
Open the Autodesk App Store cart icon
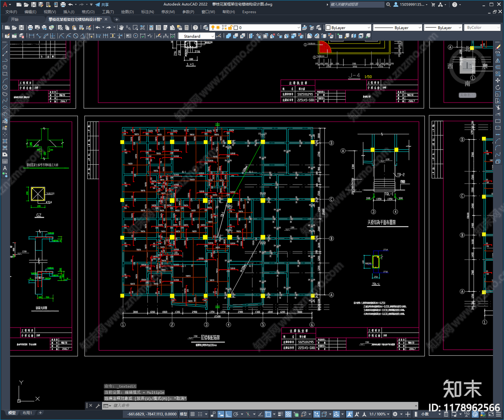point(433,4)
